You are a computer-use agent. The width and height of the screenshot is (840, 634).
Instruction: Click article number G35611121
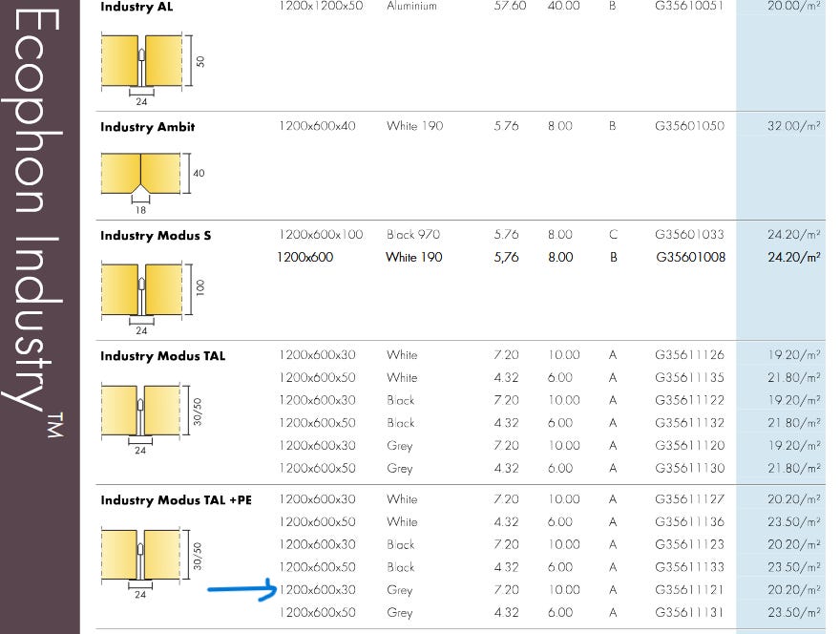689,590
